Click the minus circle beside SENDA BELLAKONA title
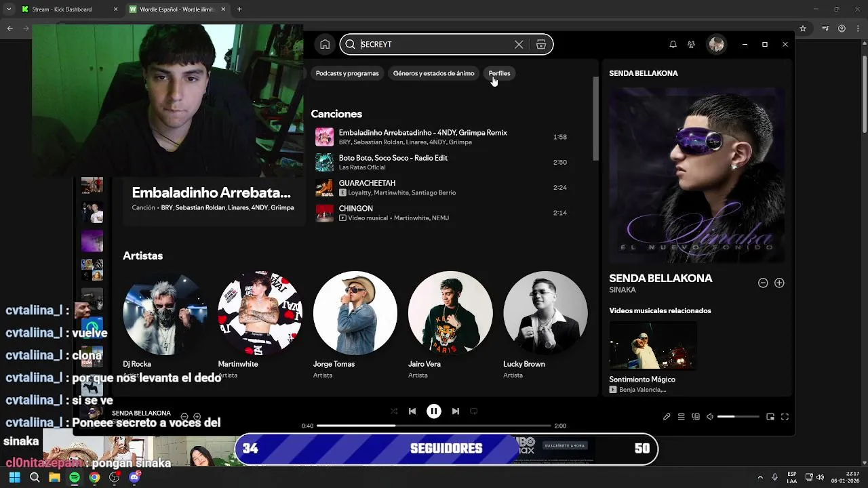The width and height of the screenshot is (868, 488). click(x=763, y=283)
